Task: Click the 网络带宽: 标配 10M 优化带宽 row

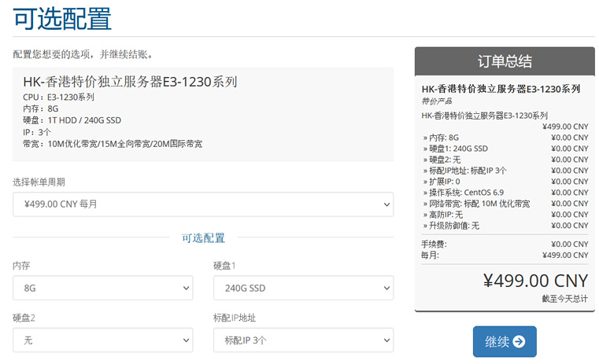Action: coord(505,204)
